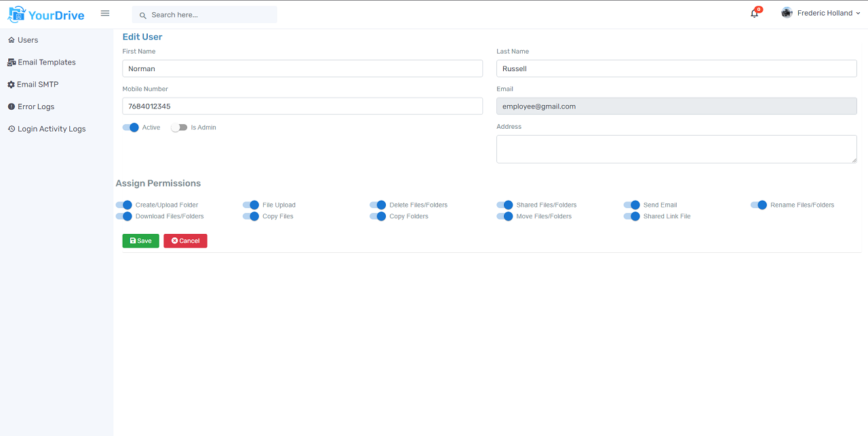Disable the Copy Files permission
Screen dimensions: 868x436
coord(251,216)
